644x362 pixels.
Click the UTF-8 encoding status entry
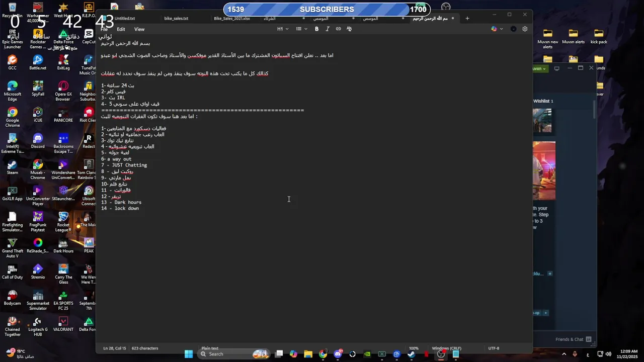494,348
